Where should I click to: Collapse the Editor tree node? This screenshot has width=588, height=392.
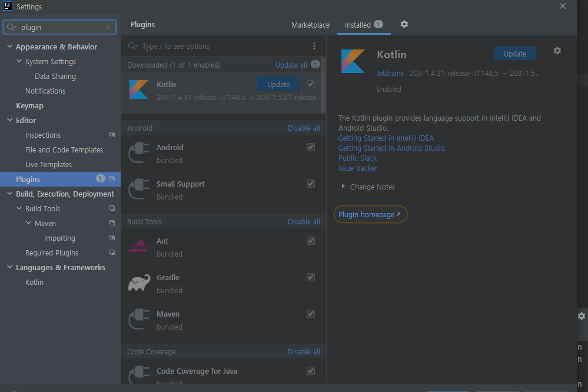(x=10, y=119)
